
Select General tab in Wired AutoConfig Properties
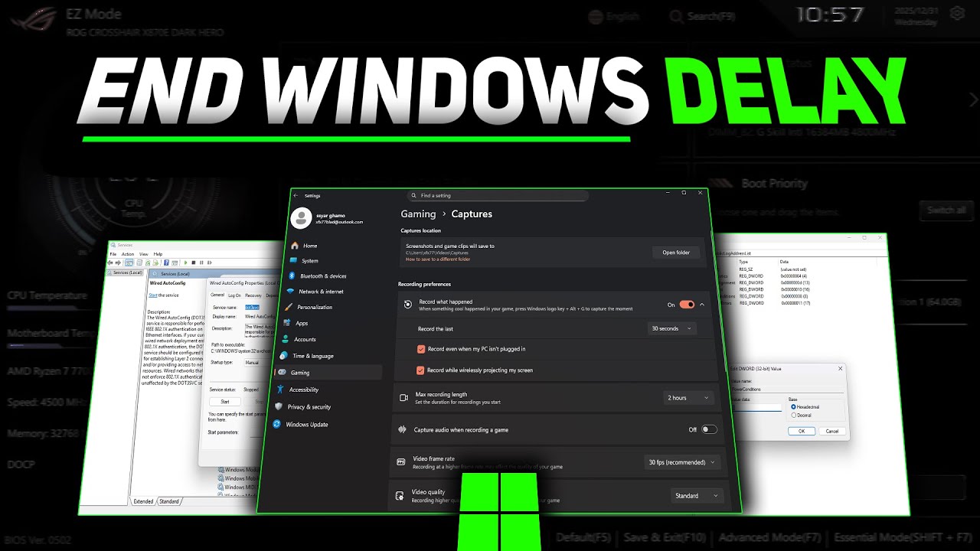pos(217,295)
